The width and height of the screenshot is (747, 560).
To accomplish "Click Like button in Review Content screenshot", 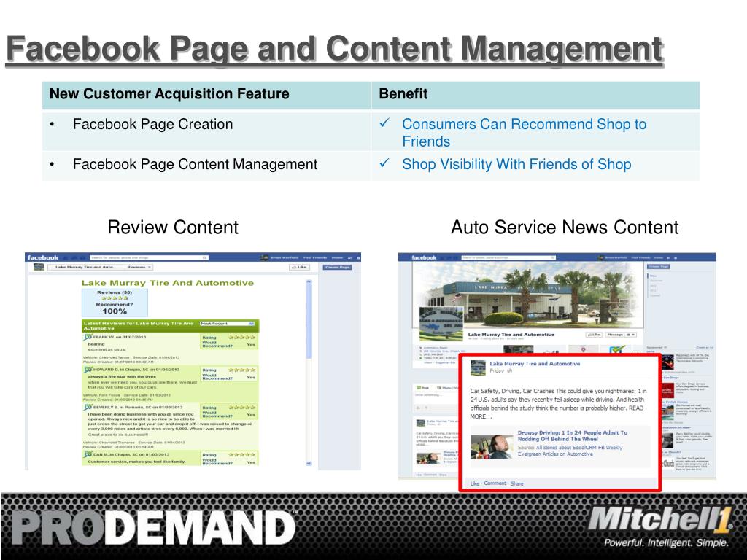I will [300, 267].
